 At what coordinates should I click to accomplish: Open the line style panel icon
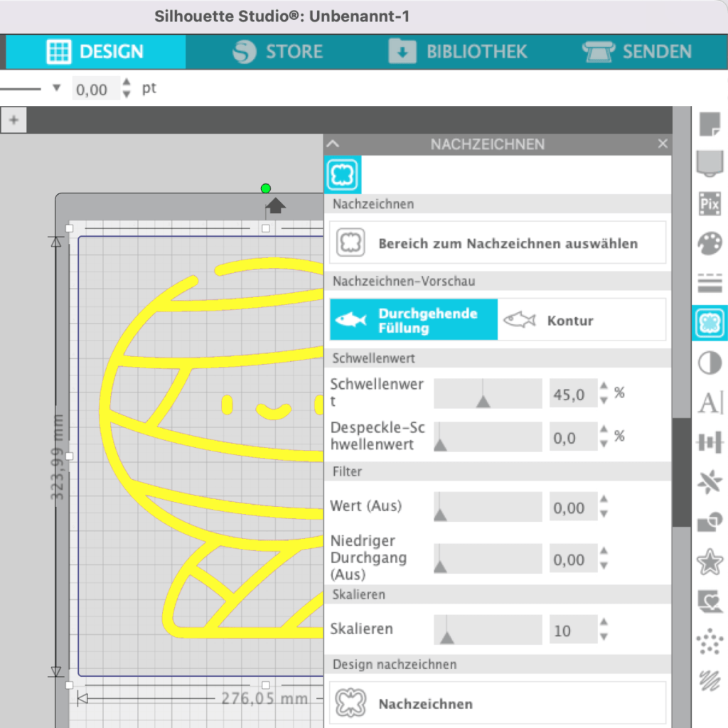(x=710, y=284)
